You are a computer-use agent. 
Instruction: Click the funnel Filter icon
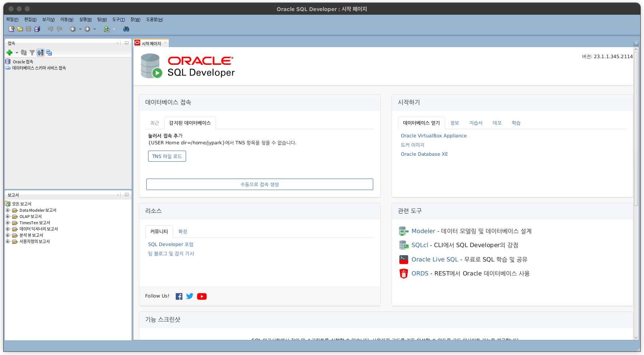[x=32, y=53]
